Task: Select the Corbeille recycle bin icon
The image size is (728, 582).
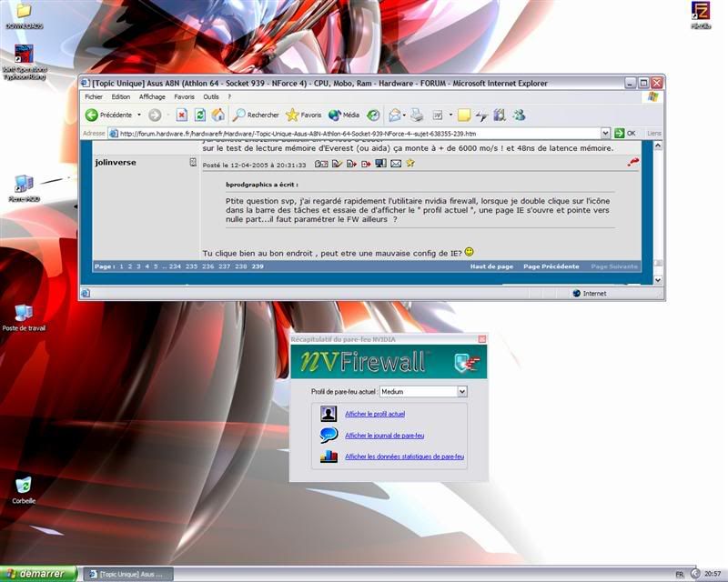Action: [24, 490]
